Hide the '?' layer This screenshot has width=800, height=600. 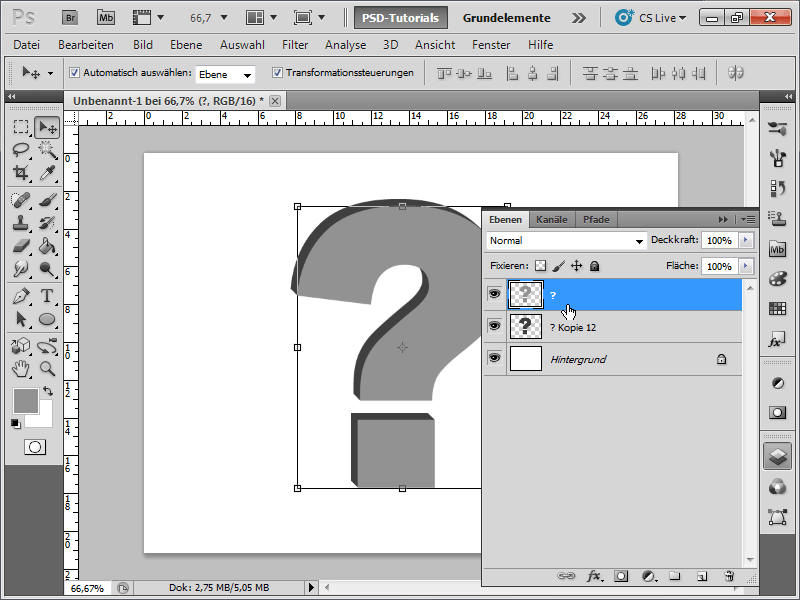click(494, 294)
